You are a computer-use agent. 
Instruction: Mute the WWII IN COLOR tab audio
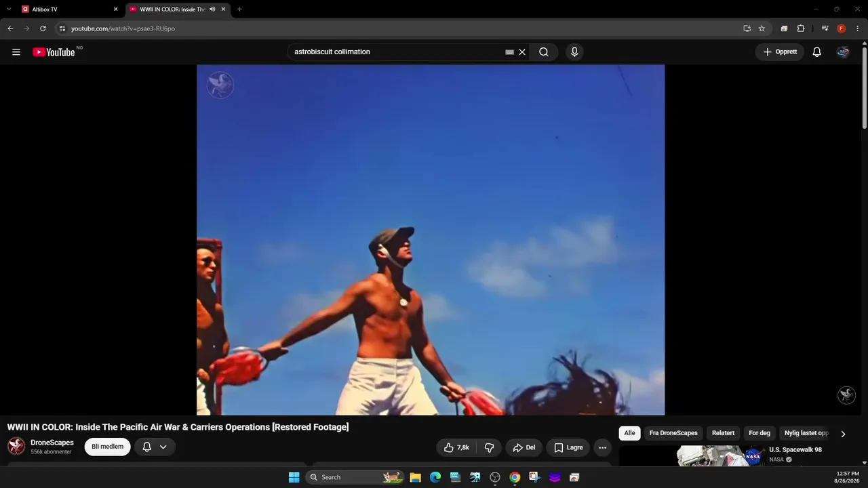pyautogui.click(x=212, y=9)
